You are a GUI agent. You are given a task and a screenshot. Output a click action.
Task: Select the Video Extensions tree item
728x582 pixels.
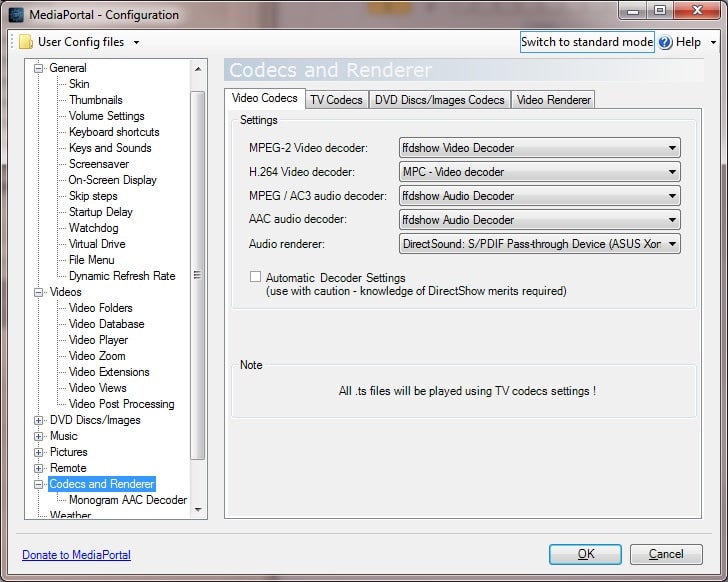click(109, 372)
